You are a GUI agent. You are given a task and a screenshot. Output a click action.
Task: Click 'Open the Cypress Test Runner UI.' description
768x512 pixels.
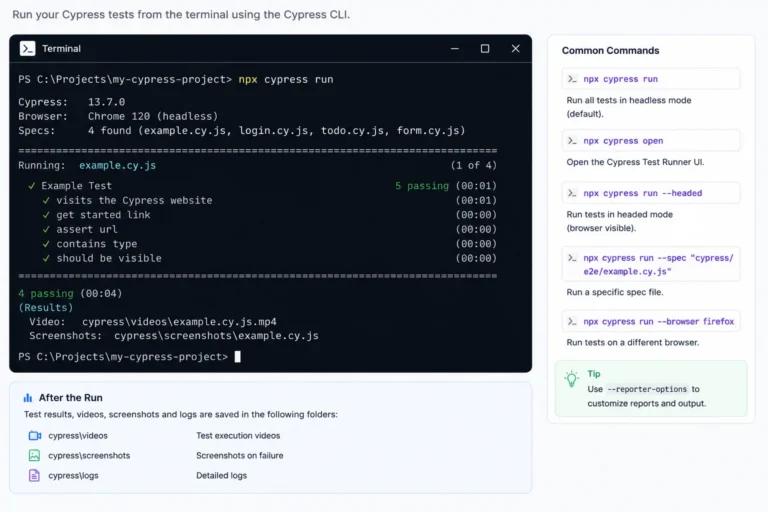coord(635,162)
